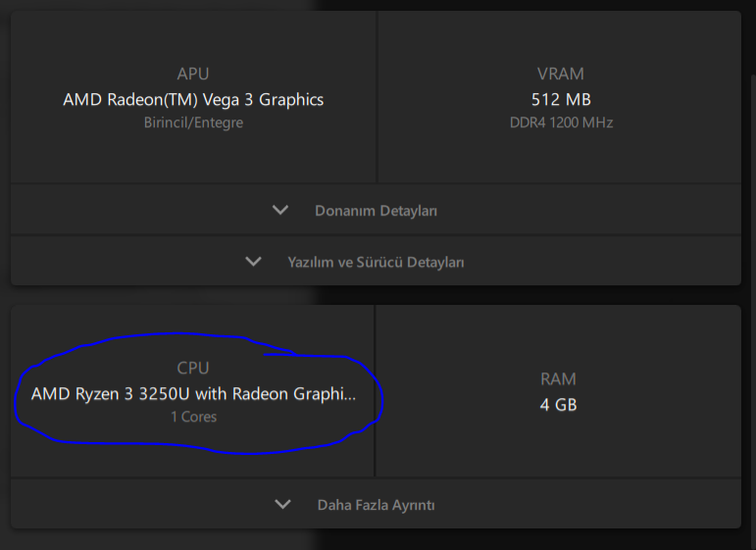Click the DDR4 1200 MHz memory type text
The height and width of the screenshot is (550, 756).
[x=560, y=123]
